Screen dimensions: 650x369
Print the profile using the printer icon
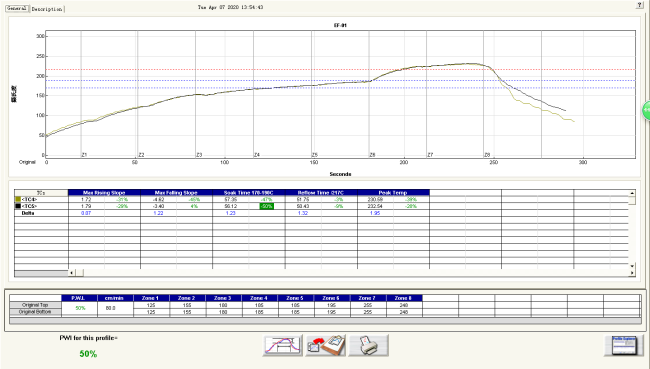[369, 345]
